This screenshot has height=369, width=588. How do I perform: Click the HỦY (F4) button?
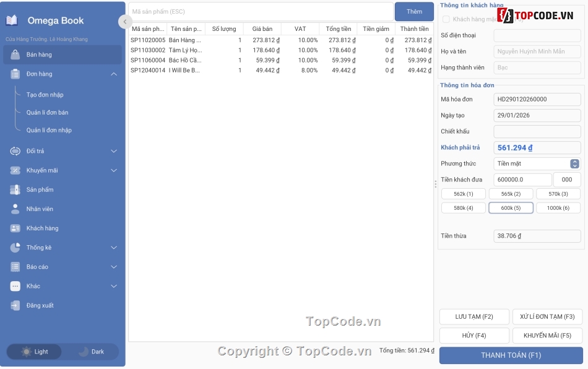(474, 336)
